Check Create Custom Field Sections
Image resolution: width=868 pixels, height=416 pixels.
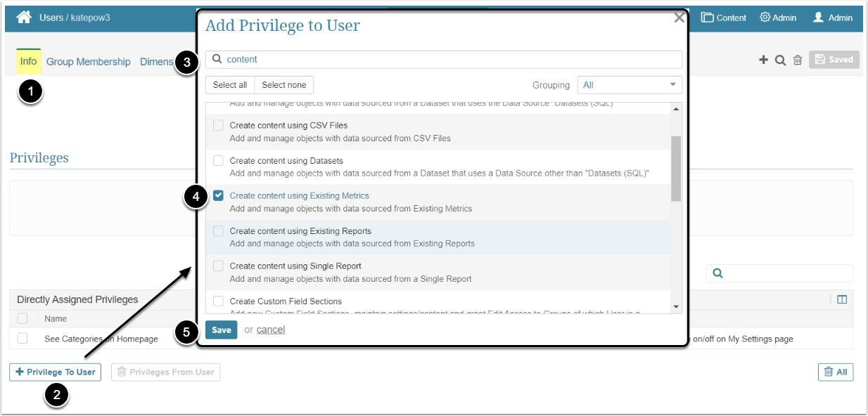(218, 301)
